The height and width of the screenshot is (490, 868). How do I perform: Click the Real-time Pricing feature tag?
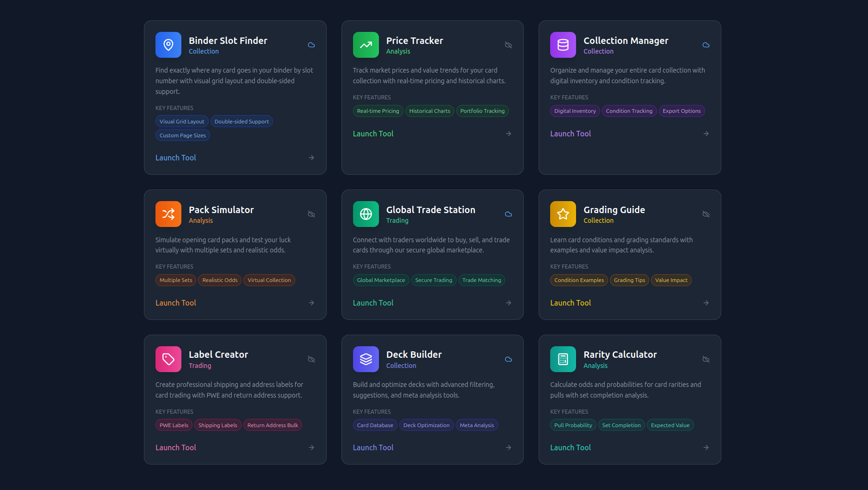pos(378,111)
